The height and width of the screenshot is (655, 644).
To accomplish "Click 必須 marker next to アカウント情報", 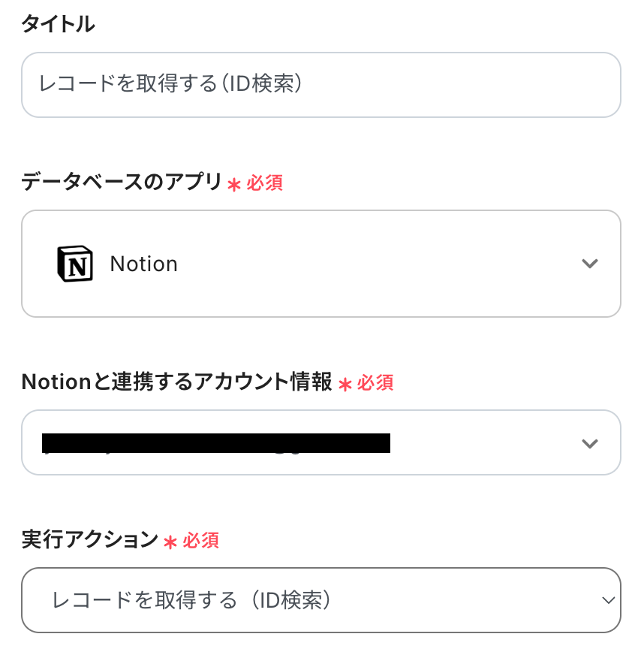I will (375, 383).
